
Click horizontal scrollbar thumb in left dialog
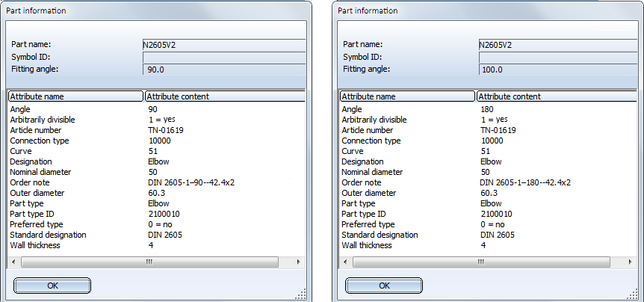click(x=149, y=262)
